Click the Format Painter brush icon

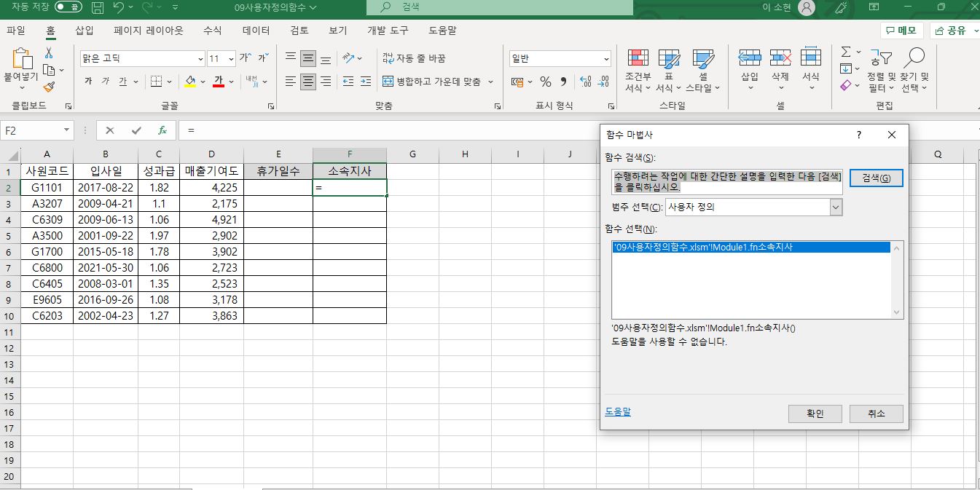(49, 87)
